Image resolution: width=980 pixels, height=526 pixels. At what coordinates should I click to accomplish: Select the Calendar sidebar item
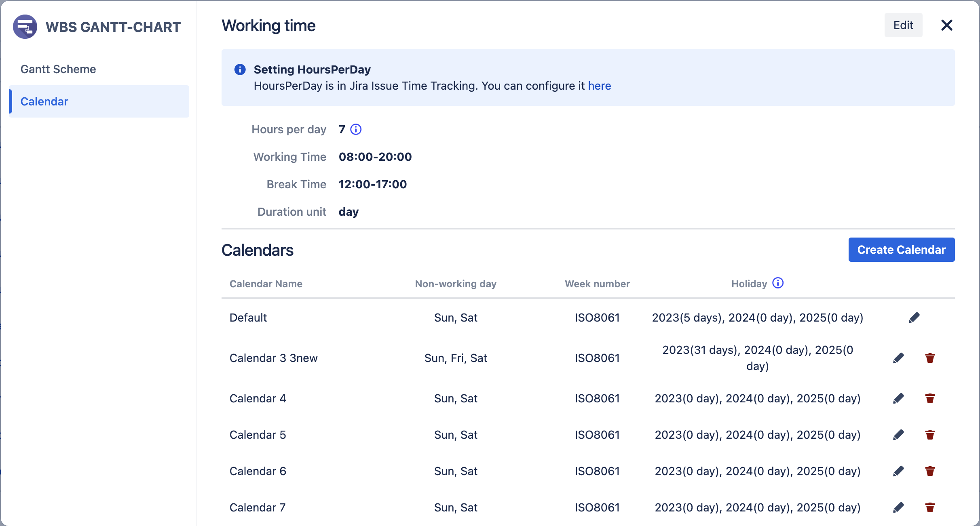pyautogui.click(x=44, y=101)
